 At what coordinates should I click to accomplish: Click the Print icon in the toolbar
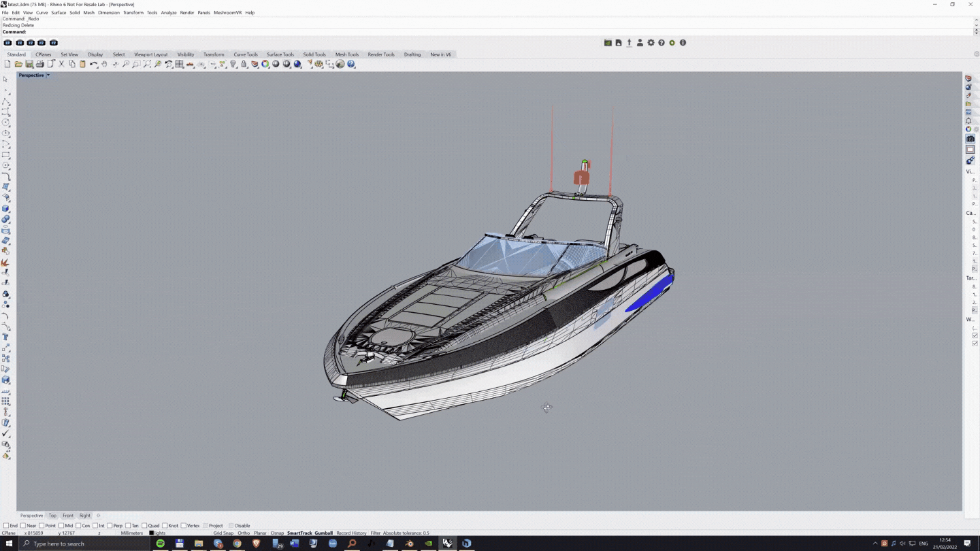pyautogui.click(x=41, y=64)
